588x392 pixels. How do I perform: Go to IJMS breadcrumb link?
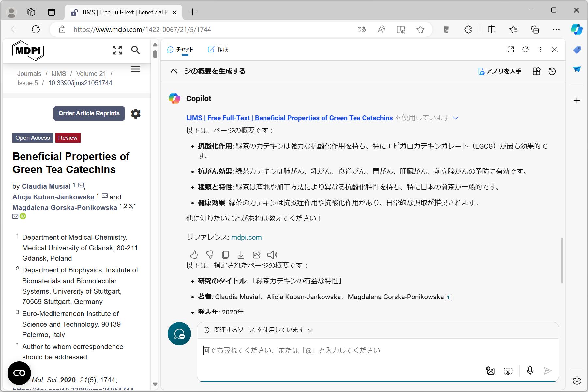[59, 74]
